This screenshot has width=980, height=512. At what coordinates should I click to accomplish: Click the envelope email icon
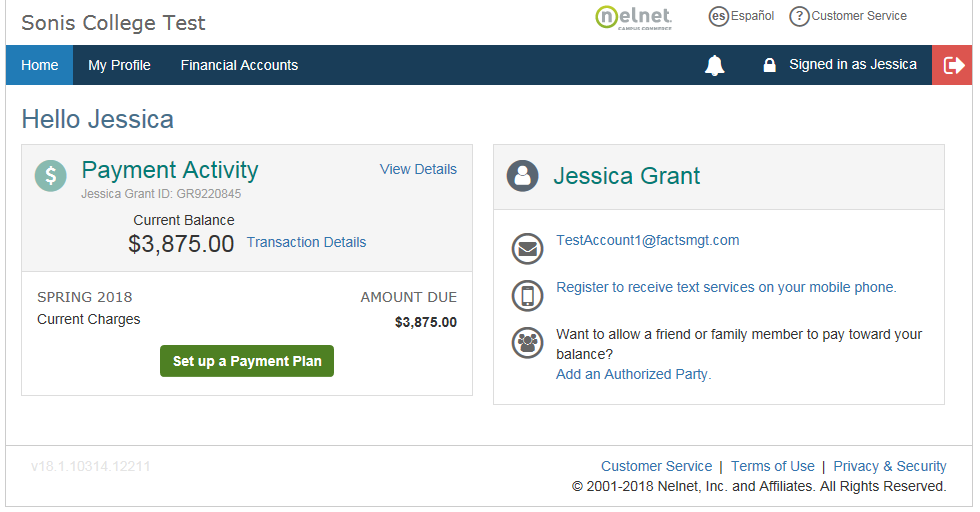(527, 248)
